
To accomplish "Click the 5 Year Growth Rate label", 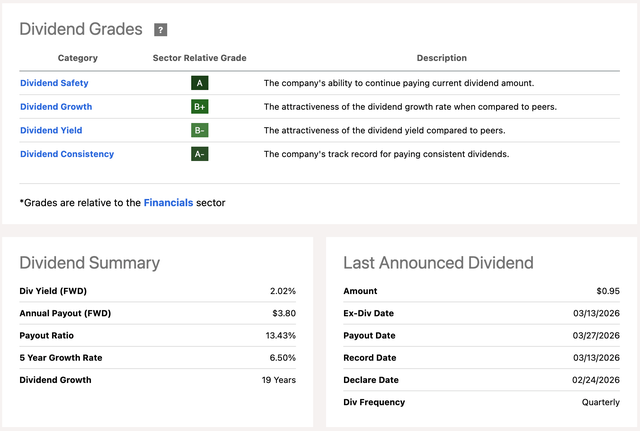I will point(61,358).
